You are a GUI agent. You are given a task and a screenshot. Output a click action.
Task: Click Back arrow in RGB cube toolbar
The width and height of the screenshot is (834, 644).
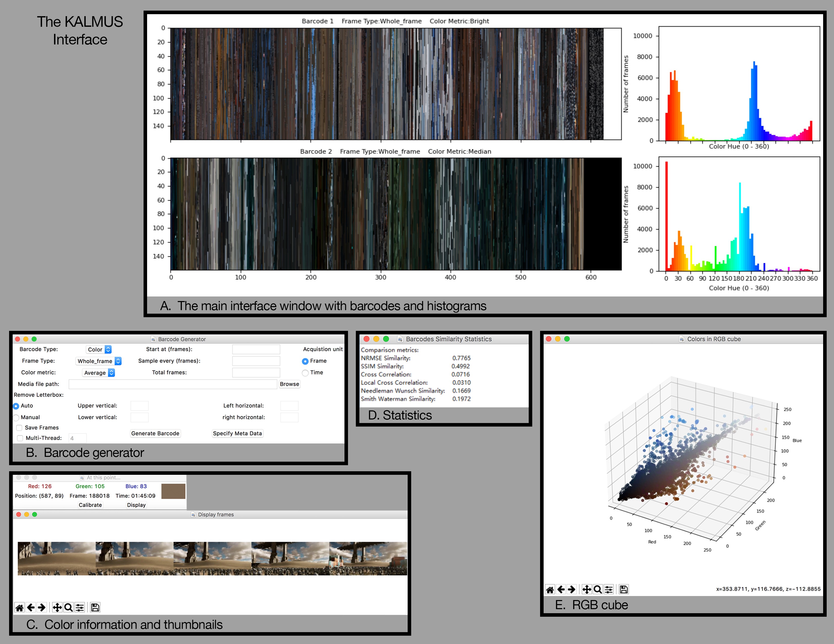pos(561,589)
